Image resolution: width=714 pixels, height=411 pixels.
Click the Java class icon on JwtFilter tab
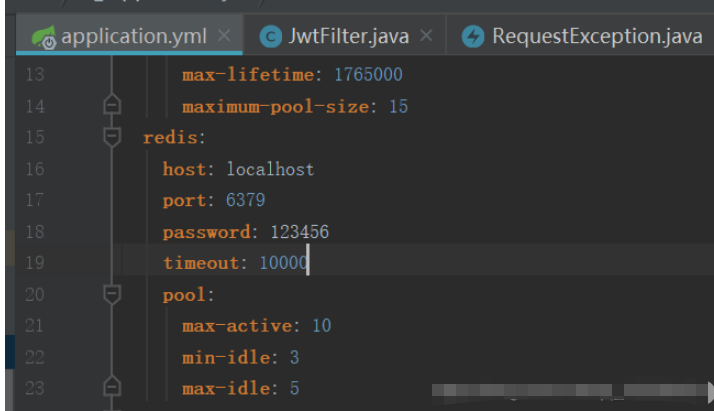[270, 38]
